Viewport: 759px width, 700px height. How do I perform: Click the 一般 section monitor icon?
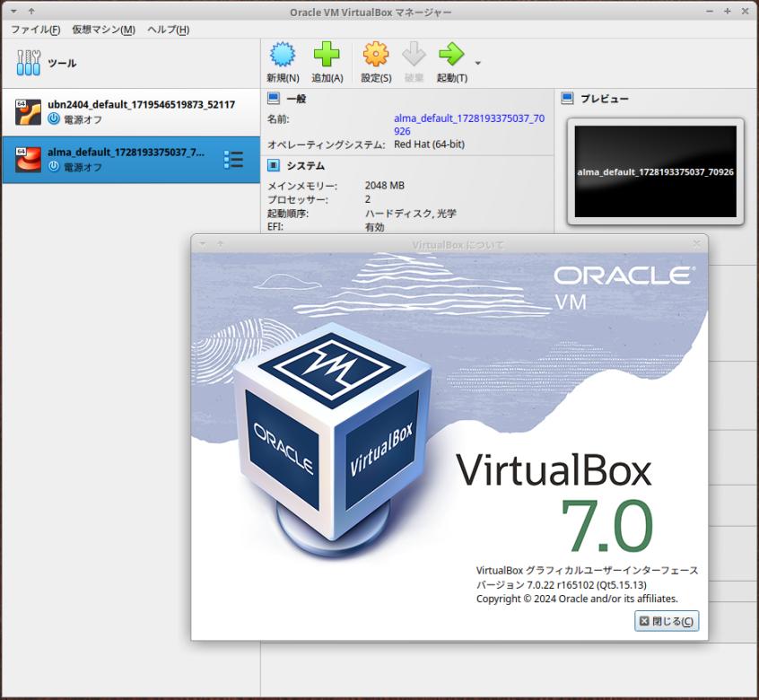point(274,99)
